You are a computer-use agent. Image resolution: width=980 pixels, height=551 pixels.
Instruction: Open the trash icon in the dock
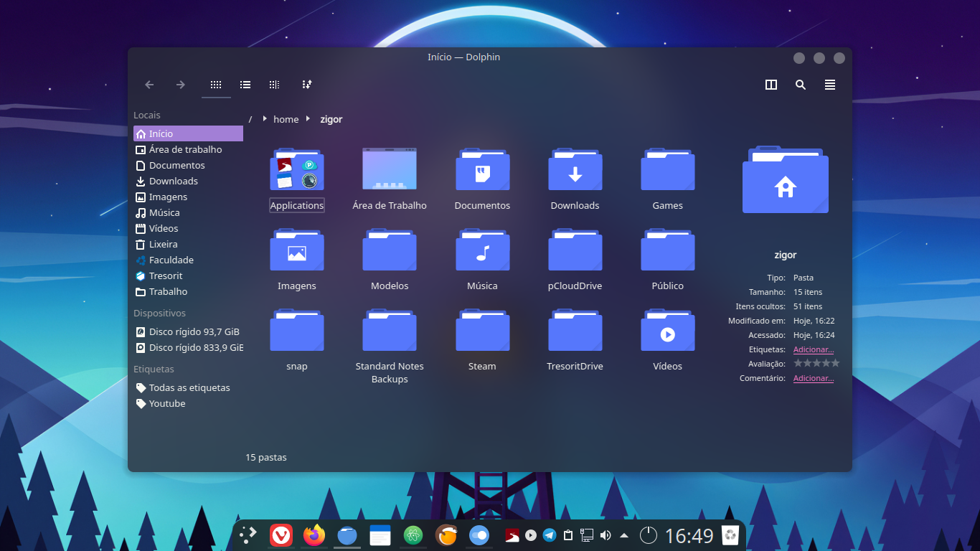coord(730,535)
